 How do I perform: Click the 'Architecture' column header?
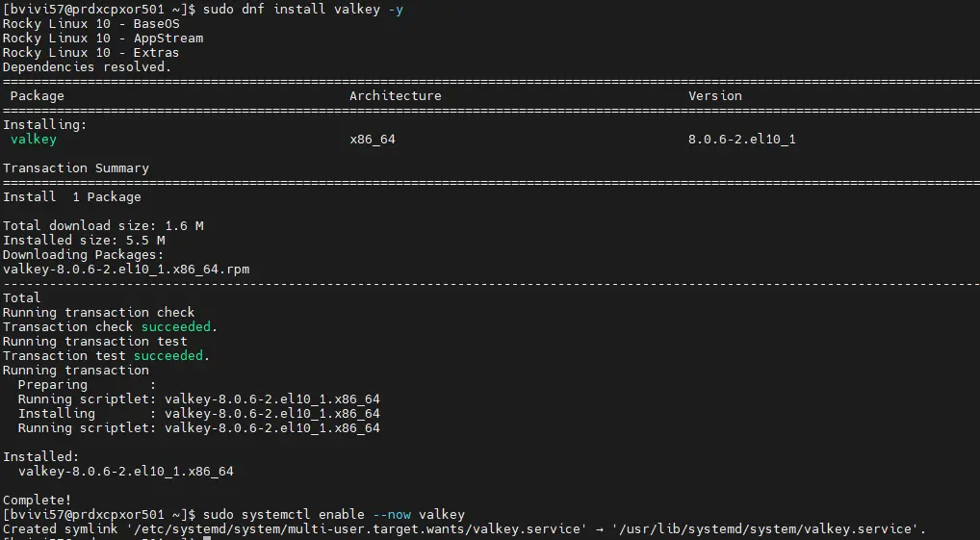point(395,95)
